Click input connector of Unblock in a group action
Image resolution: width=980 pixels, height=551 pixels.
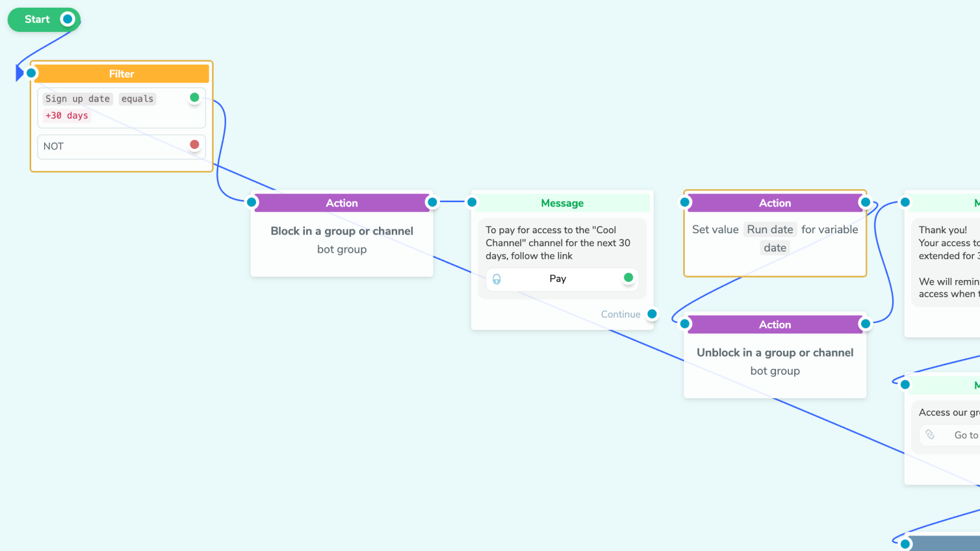click(x=685, y=324)
